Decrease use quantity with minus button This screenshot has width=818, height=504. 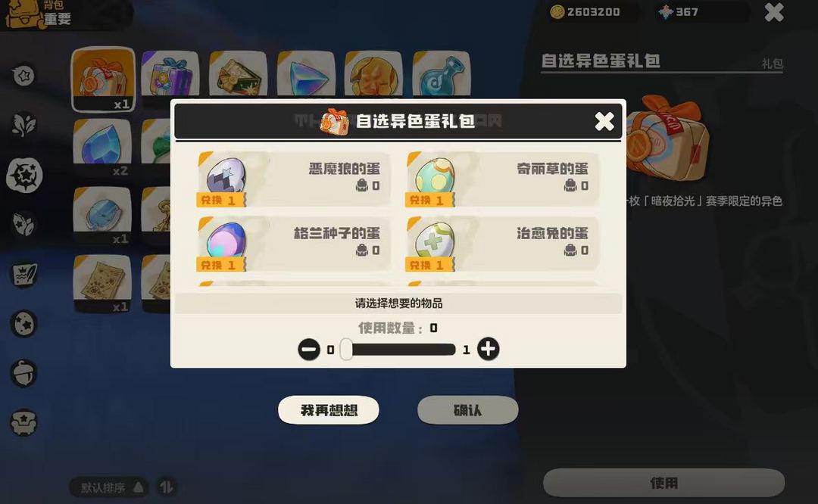(309, 349)
